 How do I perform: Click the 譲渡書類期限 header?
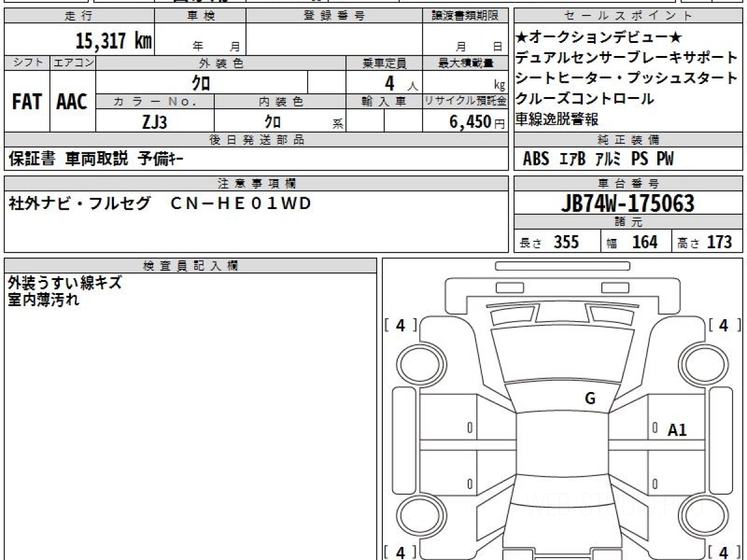465,16
